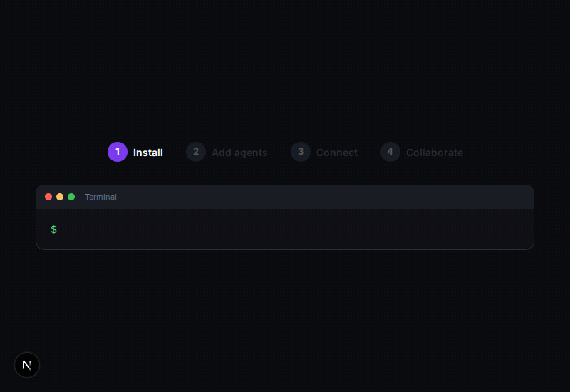Click the terminal header bar's empty space

321,197
